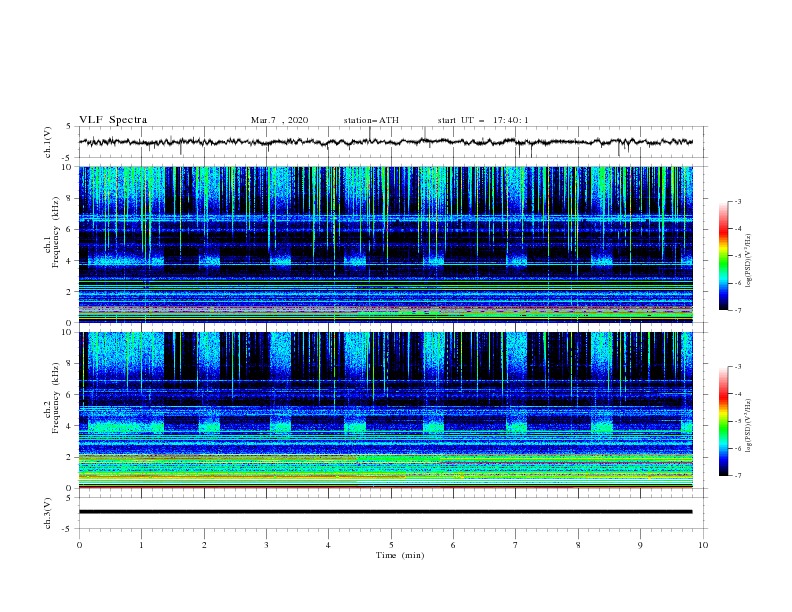Click the ch.3 flat black trace
This screenshot has width=792, height=612.
coord(386,512)
